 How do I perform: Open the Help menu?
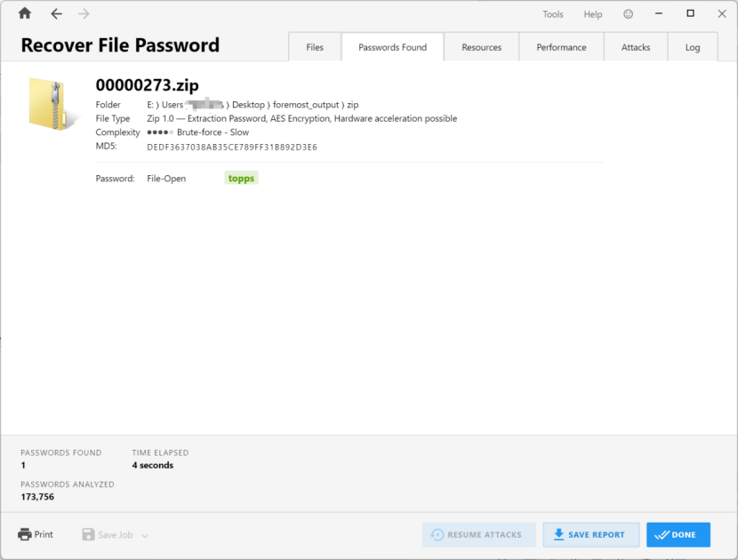coord(593,14)
